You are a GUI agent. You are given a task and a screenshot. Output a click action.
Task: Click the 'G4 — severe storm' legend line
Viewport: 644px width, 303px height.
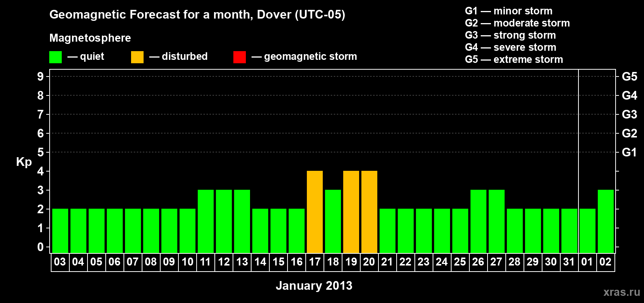pyautogui.click(x=510, y=47)
